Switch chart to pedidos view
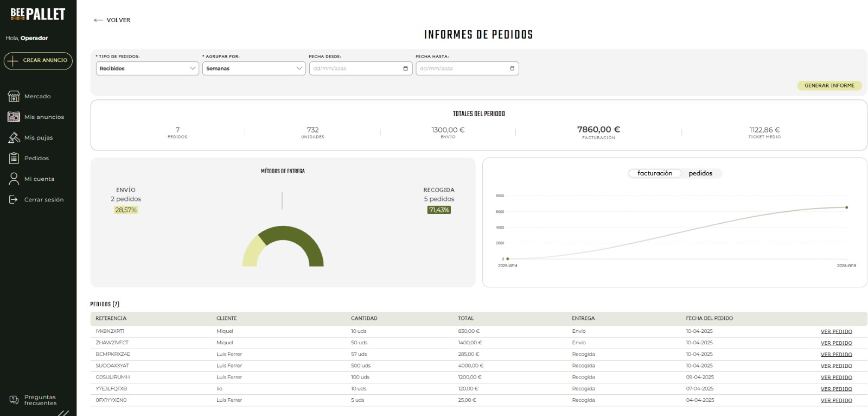868x416 pixels. click(700, 173)
